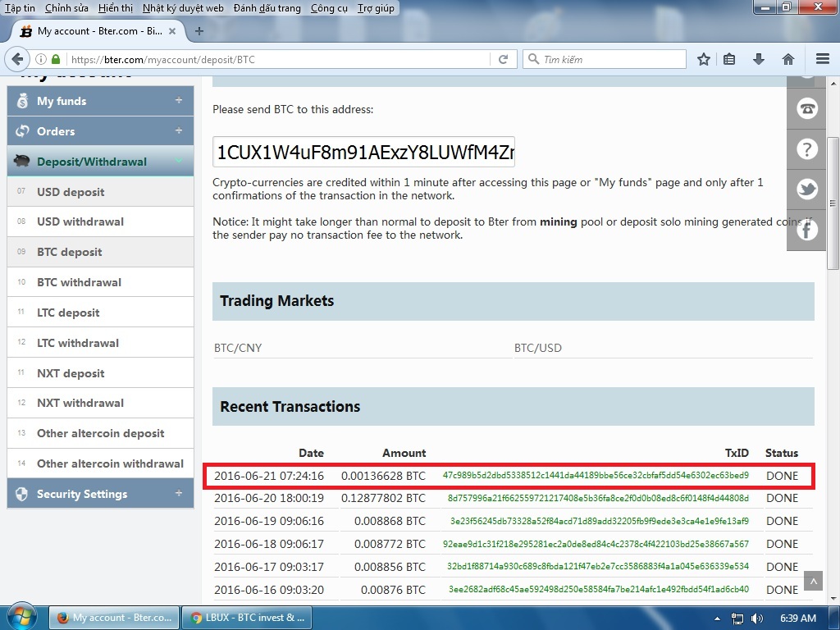Show hidden tray icons arrow
The height and width of the screenshot is (630, 840).
tap(717, 619)
